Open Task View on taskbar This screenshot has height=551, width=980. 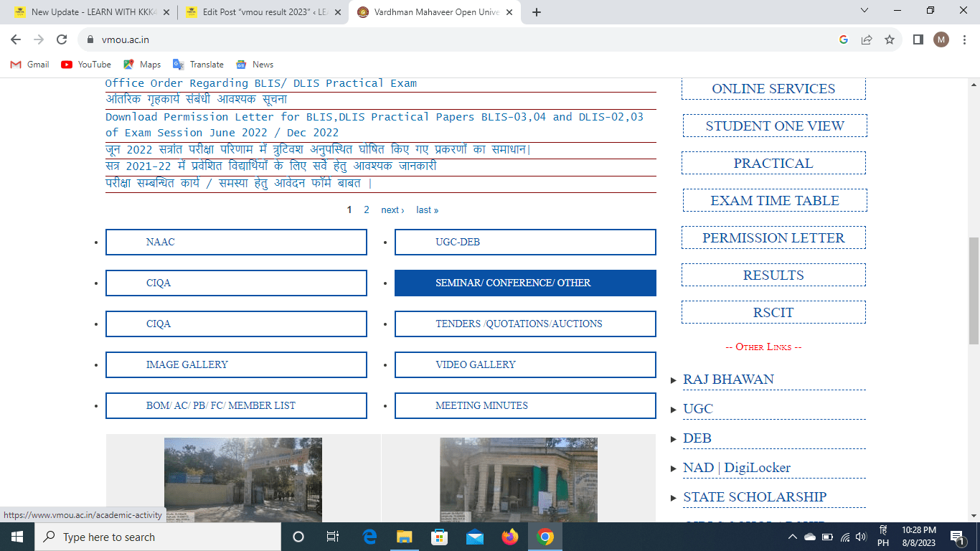[333, 537]
